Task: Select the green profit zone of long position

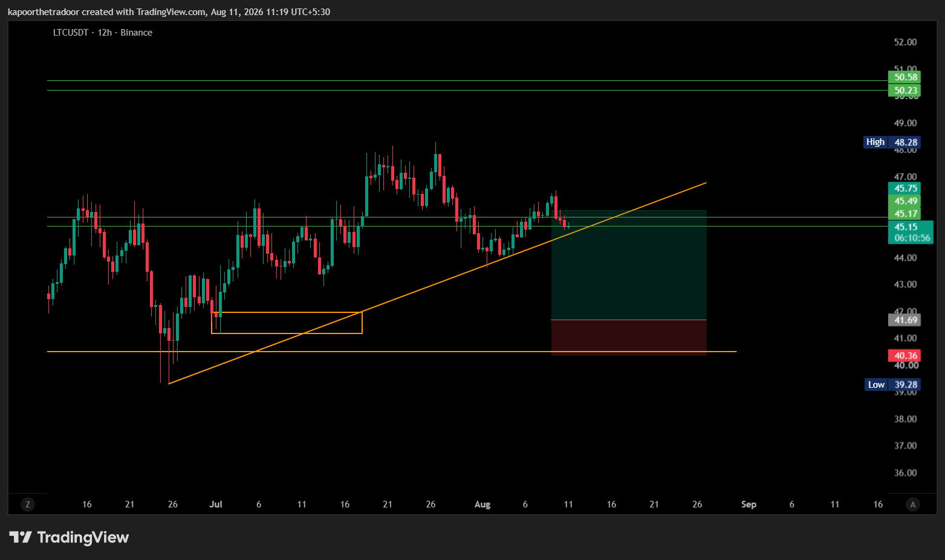Action: pyautogui.click(x=629, y=265)
